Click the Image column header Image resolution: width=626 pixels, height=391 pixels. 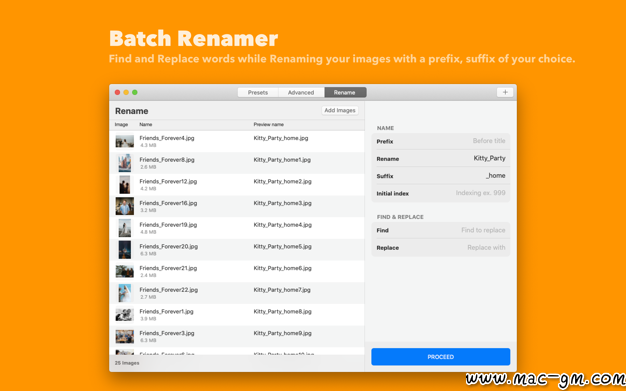point(121,125)
